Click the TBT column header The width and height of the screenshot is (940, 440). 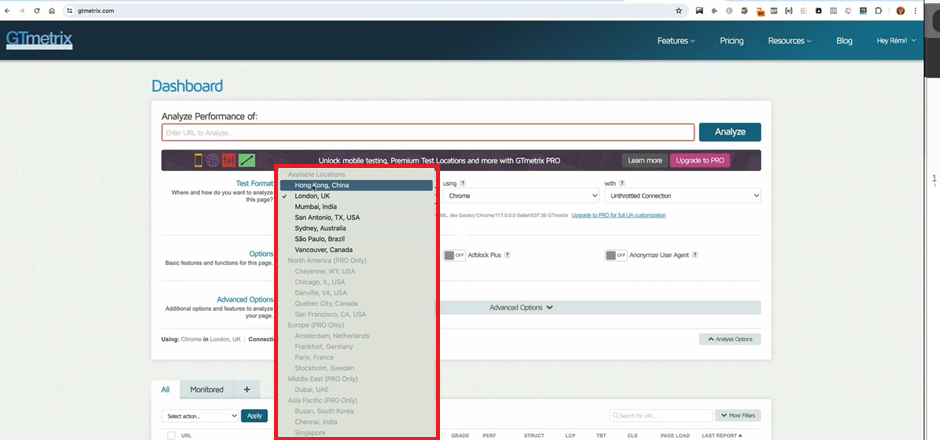601,436
